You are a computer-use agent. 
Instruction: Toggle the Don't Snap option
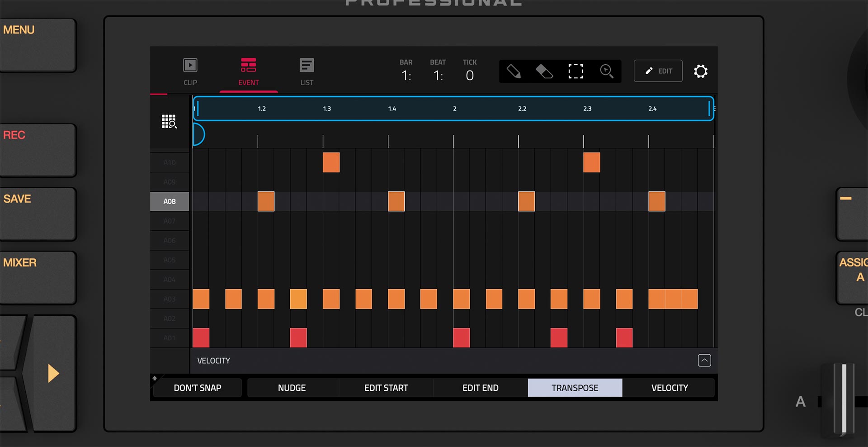point(197,388)
